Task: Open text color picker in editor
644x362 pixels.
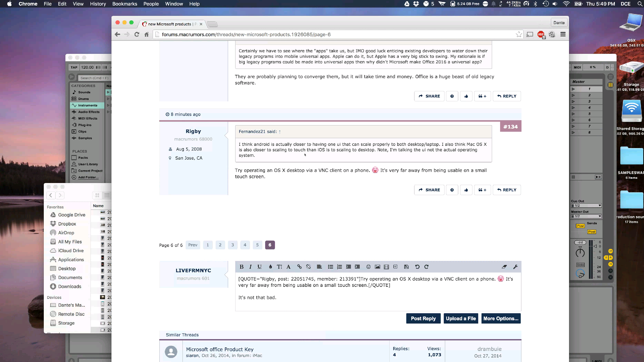Action: (270, 267)
